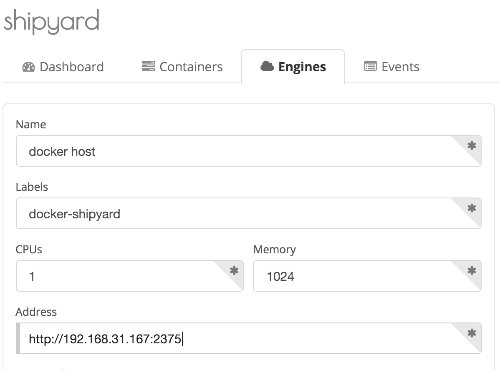Click the Address field label

click(x=36, y=312)
